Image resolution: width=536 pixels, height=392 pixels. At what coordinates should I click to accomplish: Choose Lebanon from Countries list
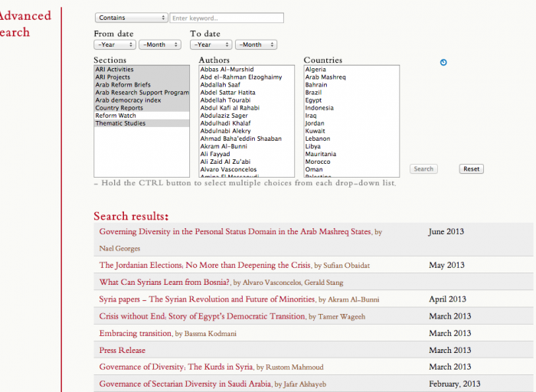pos(318,139)
